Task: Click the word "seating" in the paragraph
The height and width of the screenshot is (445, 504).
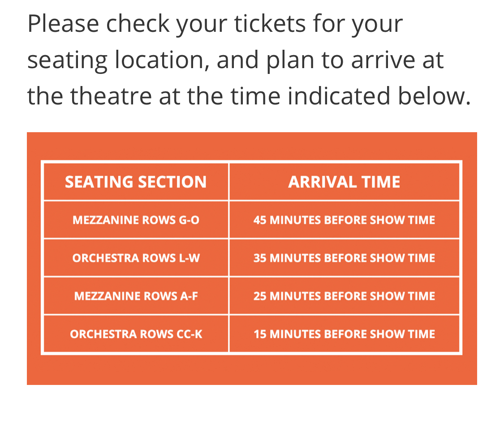Action: point(67,60)
